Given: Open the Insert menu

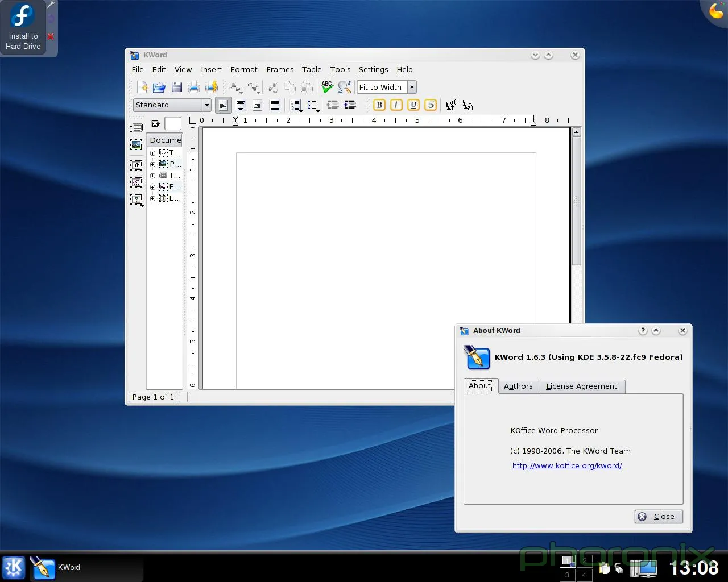Looking at the screenshot, I should coord(211,69).
